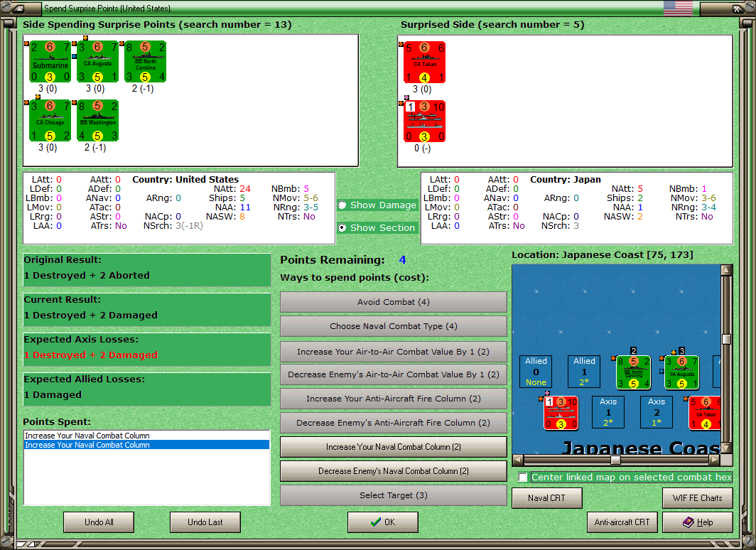Screen dimensions: 756x550
Task: Click the title bar system menu icon
Action: coord(18,9)
